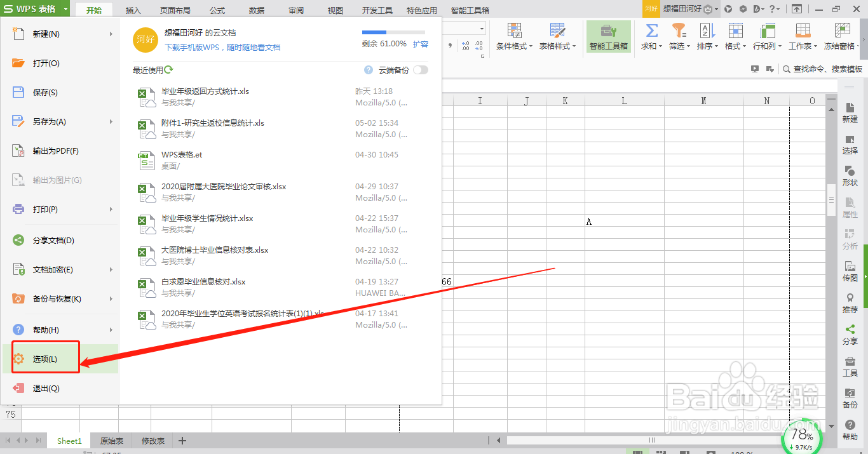Click sidebar 选择 icon

850,140
